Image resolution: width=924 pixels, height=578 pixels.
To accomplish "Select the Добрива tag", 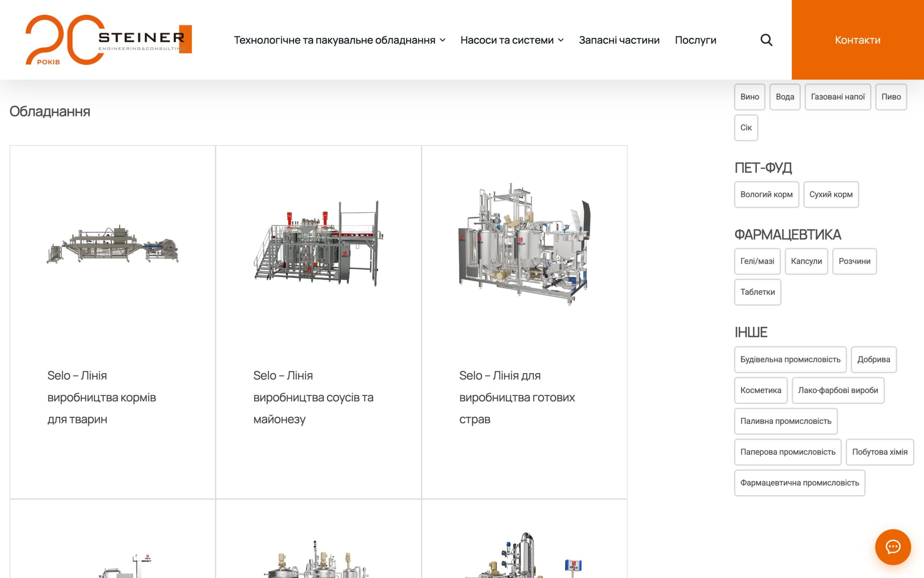I will 873,360.
